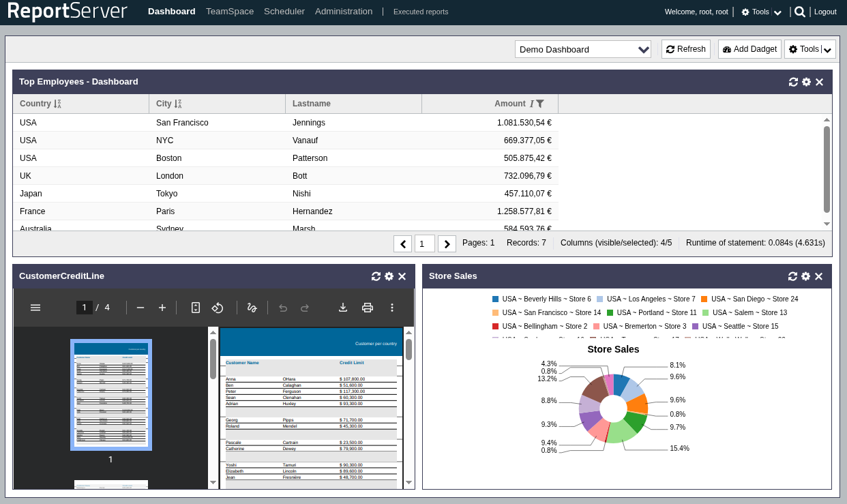Open the Demo Dashboard dropdown
This screenshot has width=847, height=504.
(583, 49)
